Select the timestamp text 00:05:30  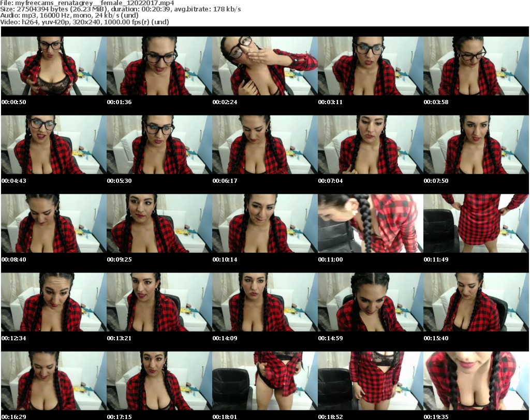click(120, 181)
